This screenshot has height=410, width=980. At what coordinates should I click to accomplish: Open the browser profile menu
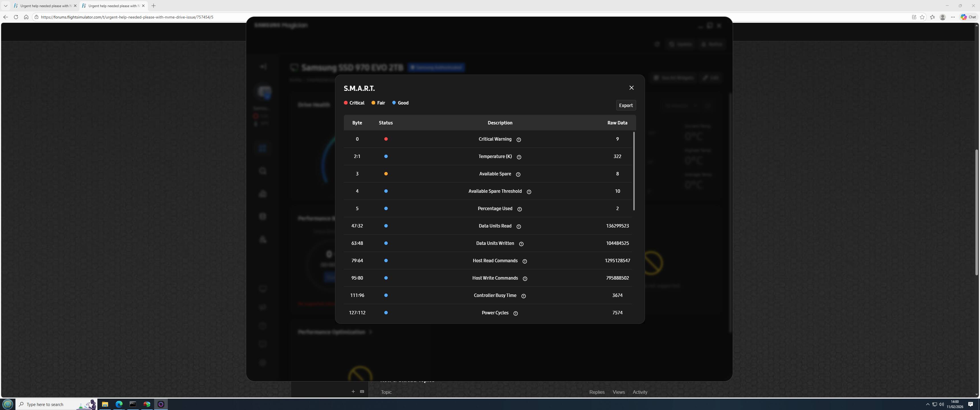coord(943,17)
